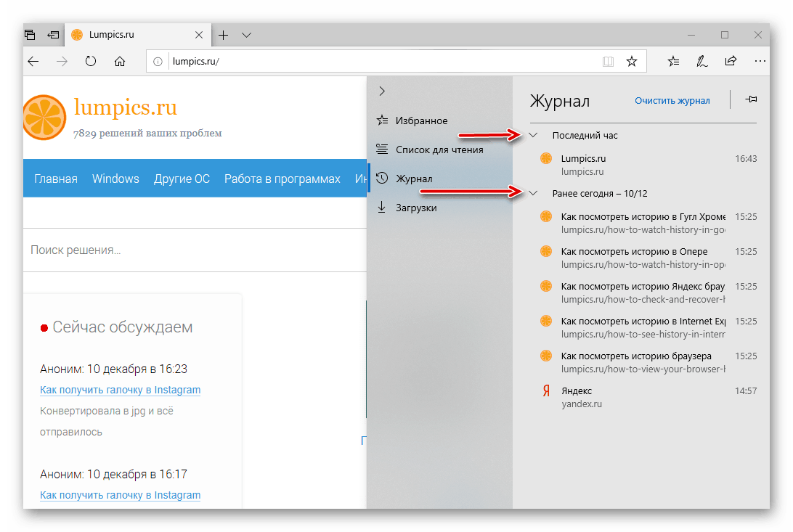Open the Яндекс history entry

point(577,390)
